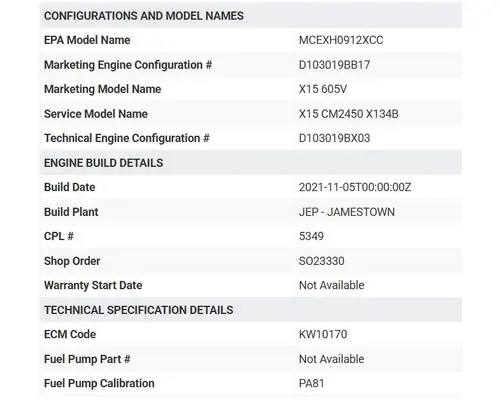The height and width of the screenshot is (400, 500).
Task: Select the 'ECM Code' label
Action: pos(70,334)
